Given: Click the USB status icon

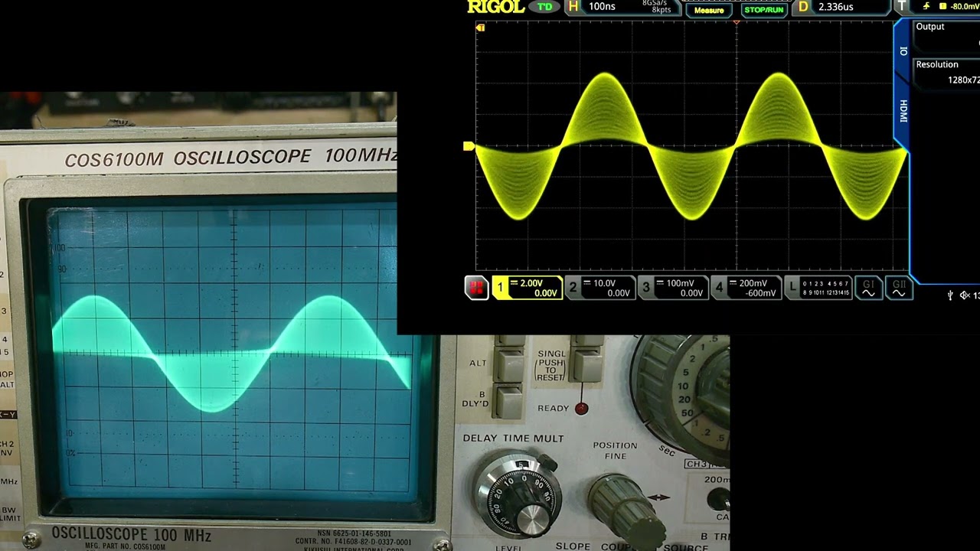Looking at the screenshot, I should pos(950,295).
